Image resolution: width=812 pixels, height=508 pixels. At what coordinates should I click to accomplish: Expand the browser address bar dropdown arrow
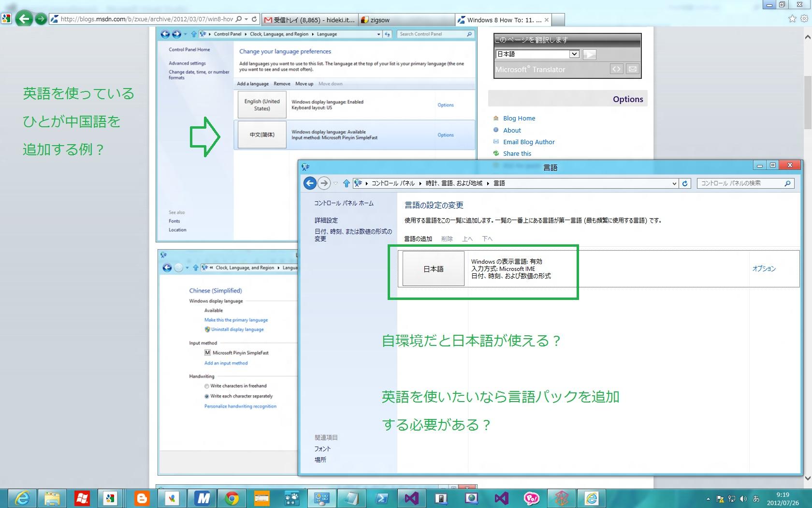246,19
